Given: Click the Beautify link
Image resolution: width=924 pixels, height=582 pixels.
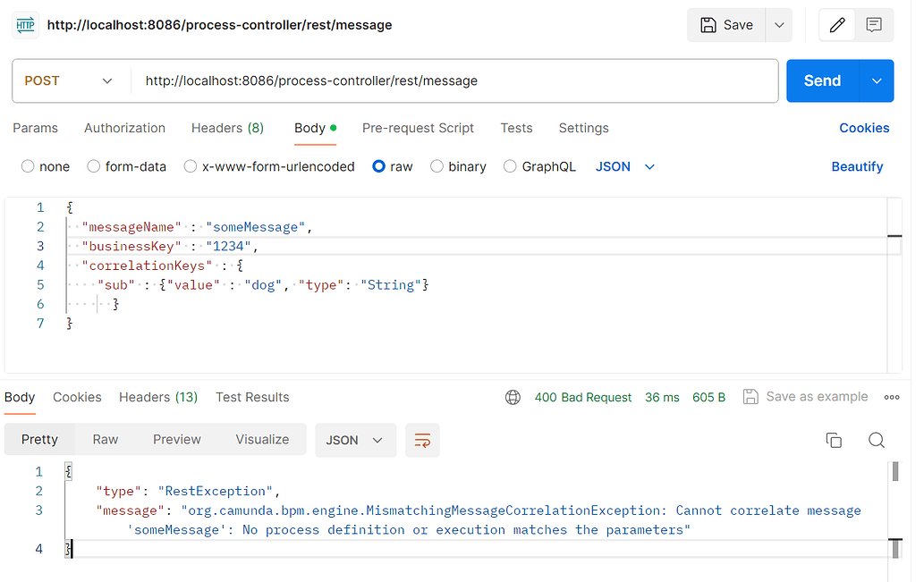Looking at the screenshot, I should [x=856, y=166].
